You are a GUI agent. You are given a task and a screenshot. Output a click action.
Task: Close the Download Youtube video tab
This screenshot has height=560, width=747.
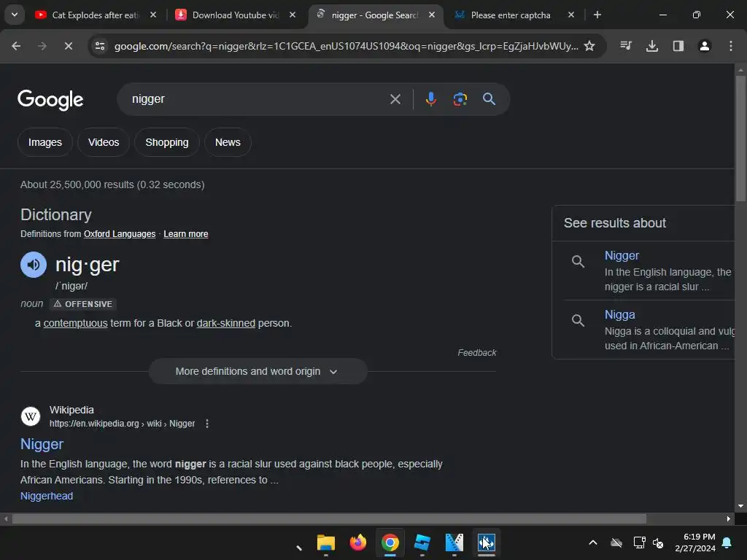[293, 15]
